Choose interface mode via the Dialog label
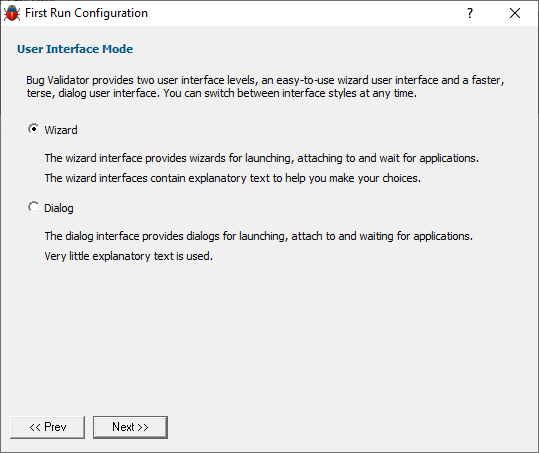 point(59,208)
